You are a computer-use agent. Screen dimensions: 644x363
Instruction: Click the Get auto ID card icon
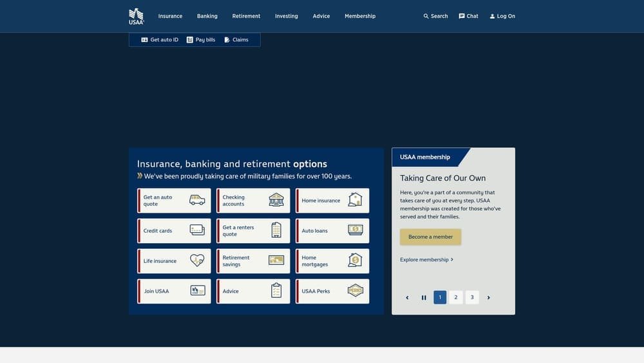(144, 40)
